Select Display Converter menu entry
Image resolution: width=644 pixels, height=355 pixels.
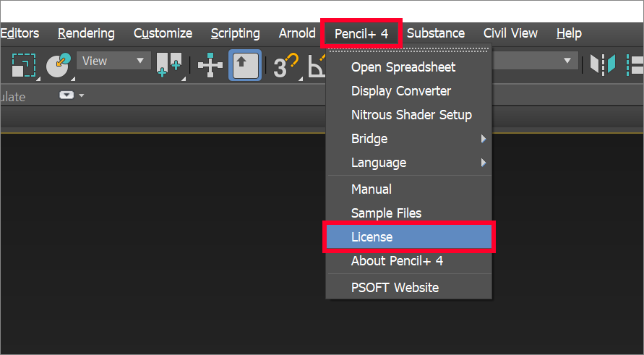point(409,91)
